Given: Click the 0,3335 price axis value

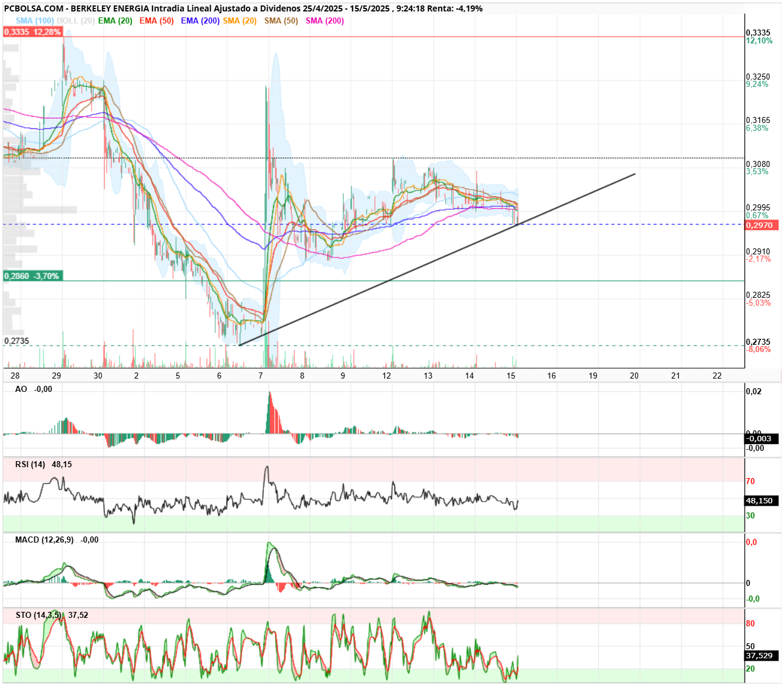Looking at the screenshot, I should click(x=758, y=33).
